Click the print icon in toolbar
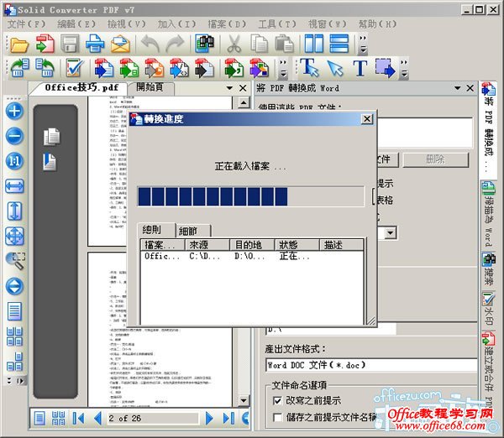 click(x=95, y=44)
